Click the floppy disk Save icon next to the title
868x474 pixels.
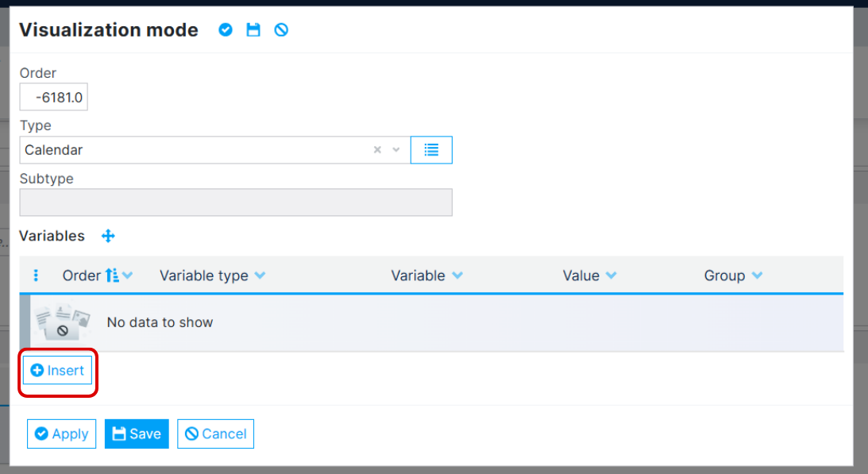coord(253,29)
